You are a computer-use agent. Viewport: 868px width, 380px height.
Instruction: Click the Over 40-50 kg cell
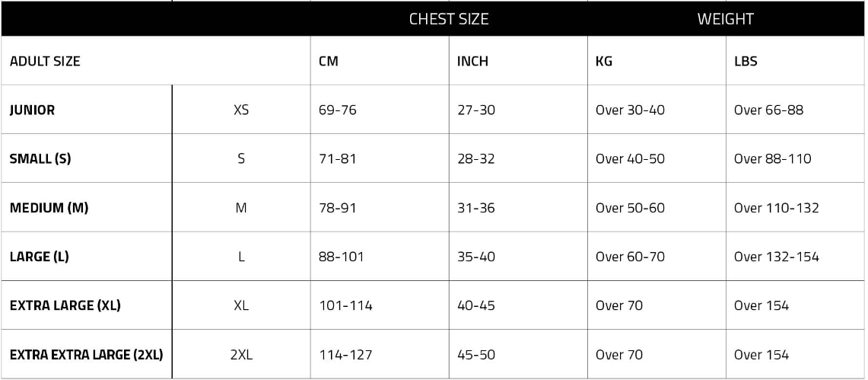tap(630, 159)
